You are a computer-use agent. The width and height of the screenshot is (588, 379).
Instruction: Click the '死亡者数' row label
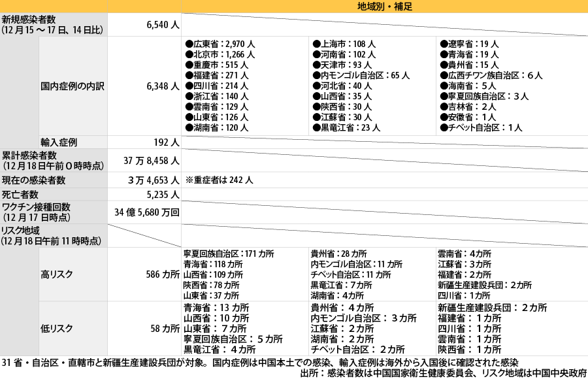pos(20,194)
